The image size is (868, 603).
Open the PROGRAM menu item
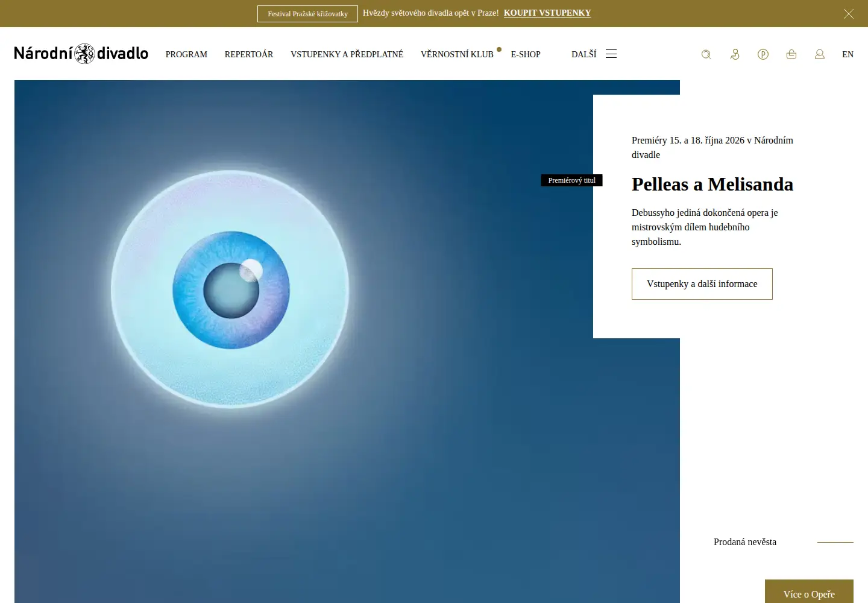(x=186, y=54)
